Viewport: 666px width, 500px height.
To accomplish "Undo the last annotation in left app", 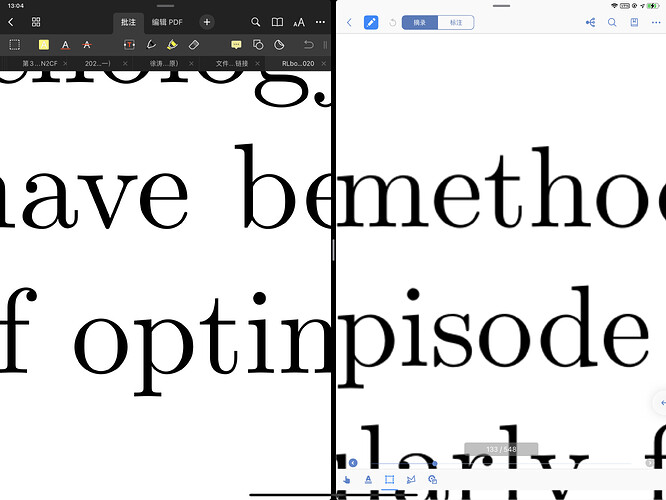I will (309, 45).
